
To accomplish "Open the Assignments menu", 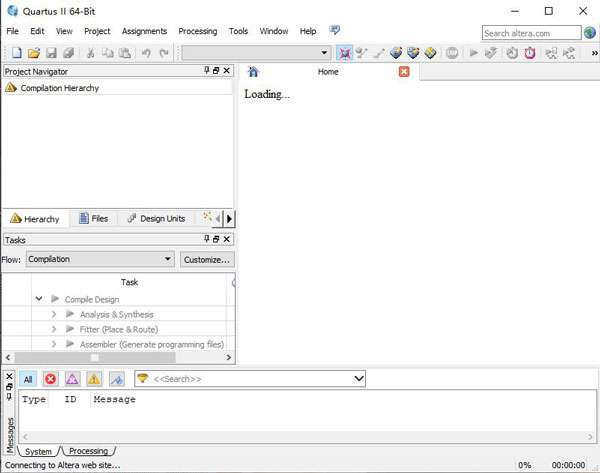I will (x=144, y=31).
